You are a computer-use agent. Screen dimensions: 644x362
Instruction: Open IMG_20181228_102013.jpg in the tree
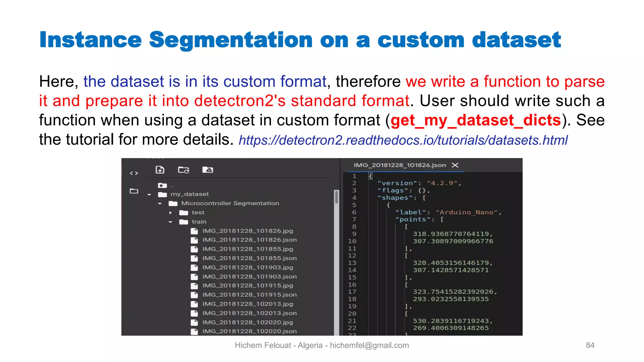[247, 304]
